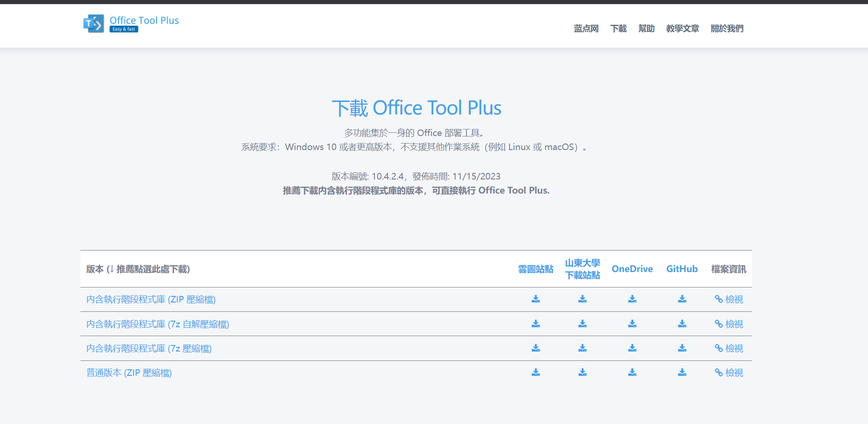Open the 幫助 navigation menu
The image size is (868, 424).
(x=646, y=29)
